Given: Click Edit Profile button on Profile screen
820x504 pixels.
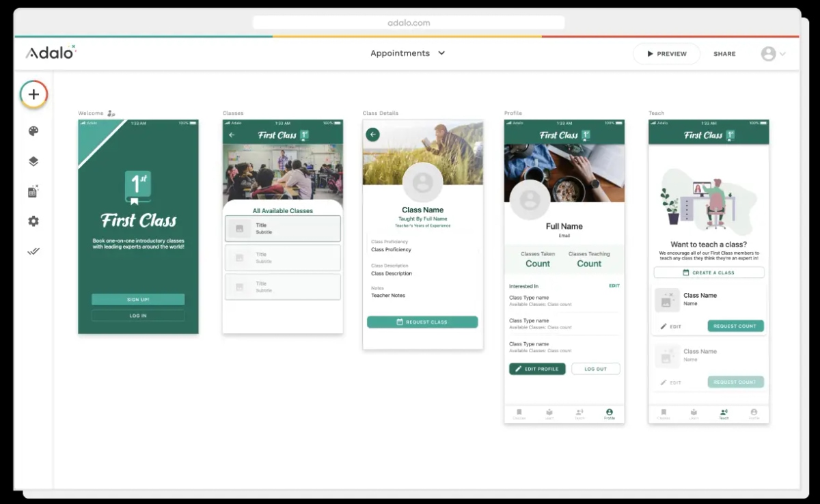Looking at the screenshot, I should (x=537, y=369).
